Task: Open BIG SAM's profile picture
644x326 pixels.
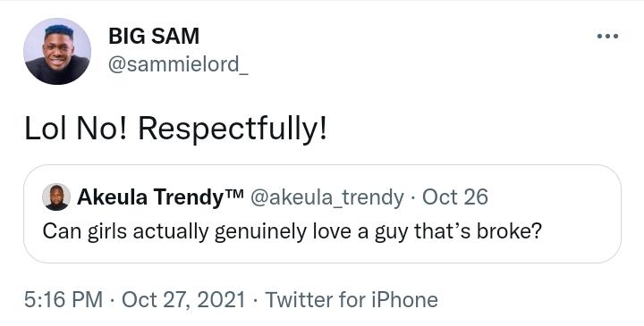Action: click(x=57, y=51)
